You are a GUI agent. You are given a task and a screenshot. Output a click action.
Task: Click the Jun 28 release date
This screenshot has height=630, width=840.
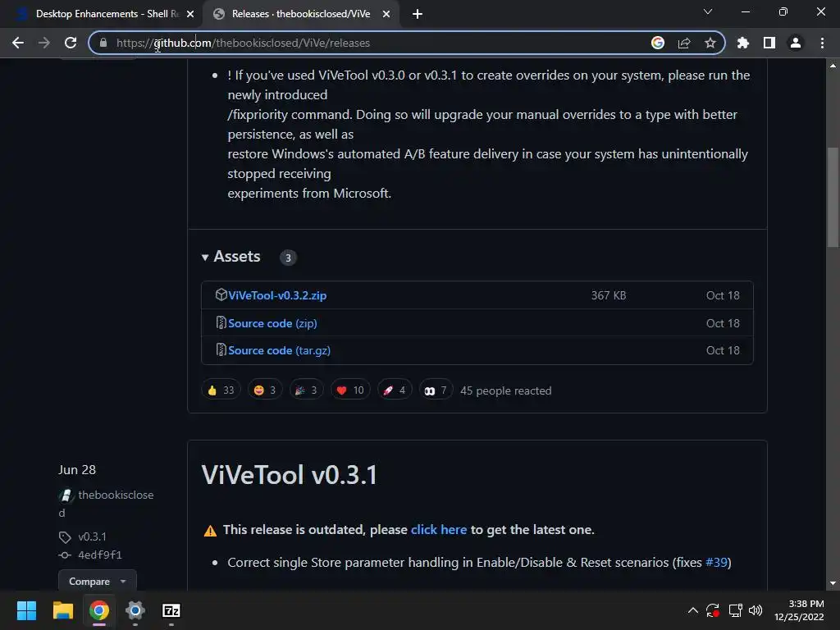tap(77, 470)
